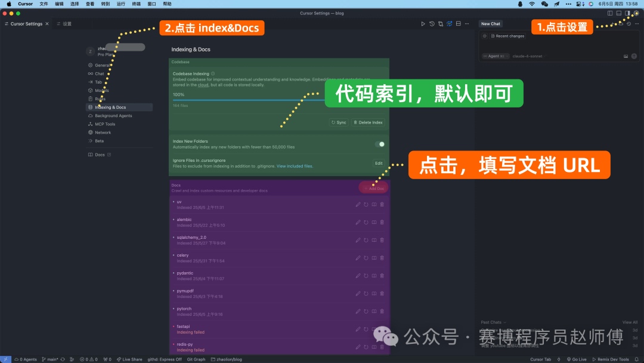Click the Sync button for codebase index
644x363 pixels.
pos(339,122)
